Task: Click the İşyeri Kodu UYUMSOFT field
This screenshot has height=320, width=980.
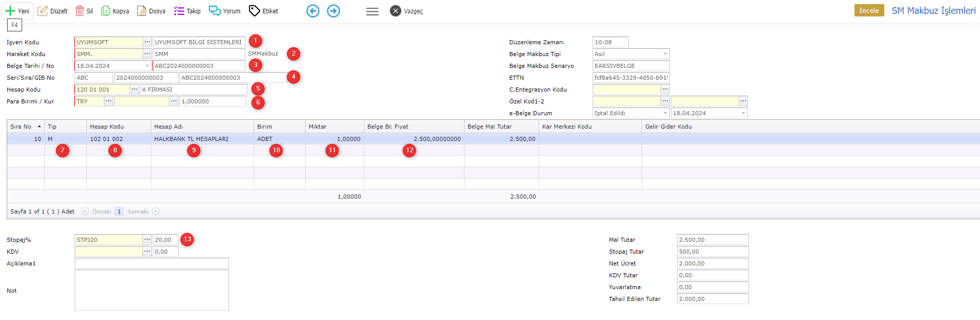Action: [x=109, y=42]
